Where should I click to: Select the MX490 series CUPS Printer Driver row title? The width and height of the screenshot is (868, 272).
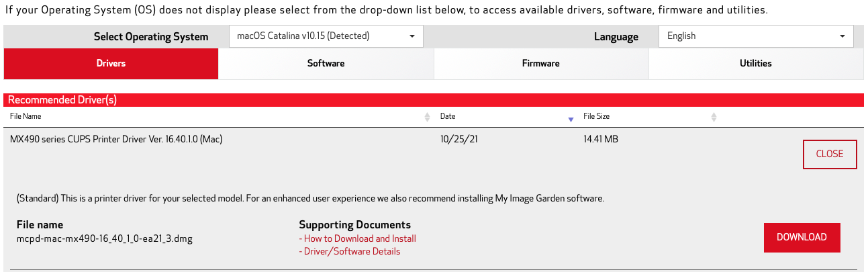click(116, 139)
